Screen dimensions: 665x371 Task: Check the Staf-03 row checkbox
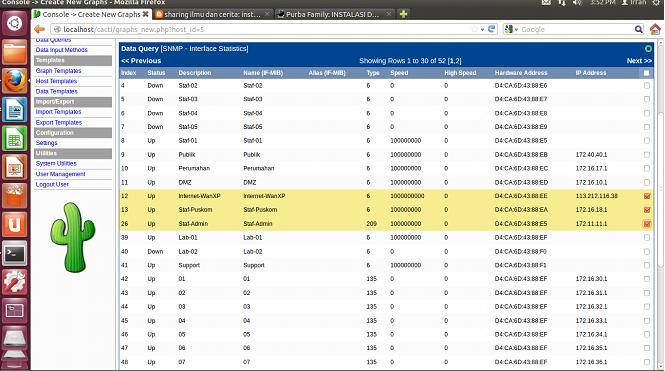(x=647, y=99)
